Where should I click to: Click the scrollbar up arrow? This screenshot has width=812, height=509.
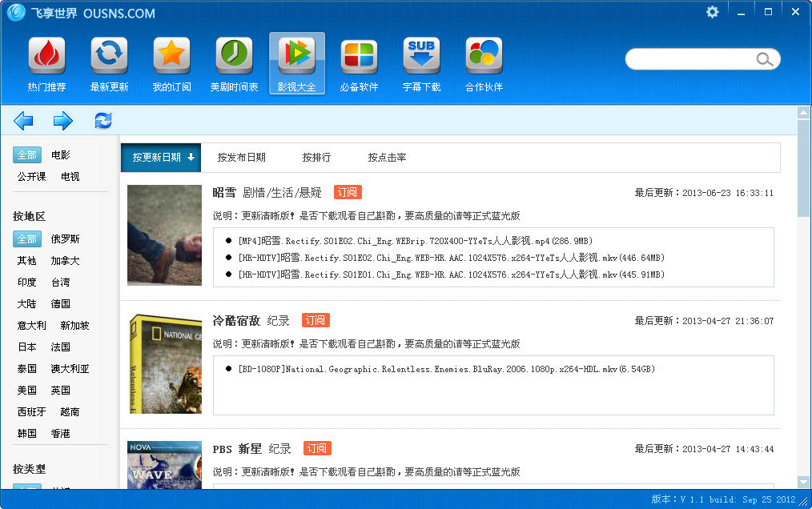pos(804,112)
